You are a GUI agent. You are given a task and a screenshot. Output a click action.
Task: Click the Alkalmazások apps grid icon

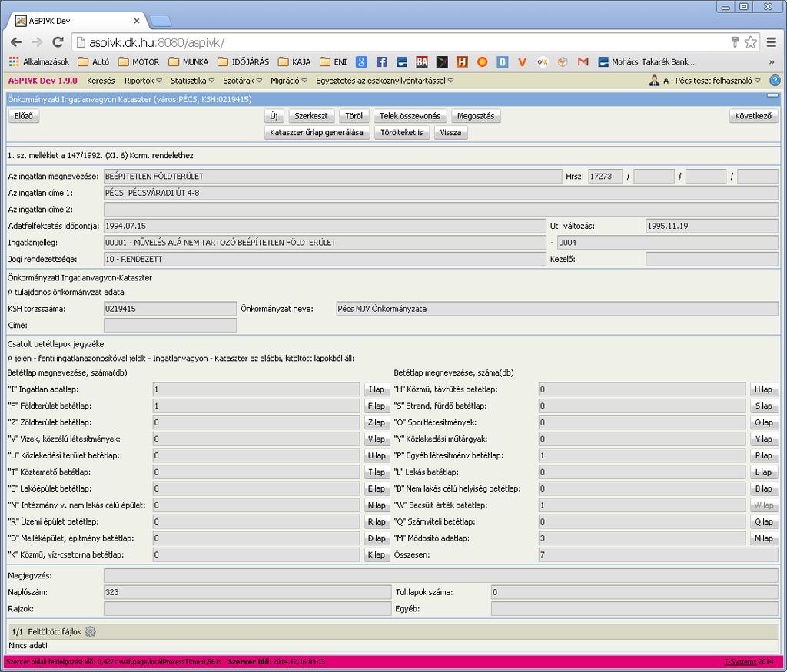[14, 61]
